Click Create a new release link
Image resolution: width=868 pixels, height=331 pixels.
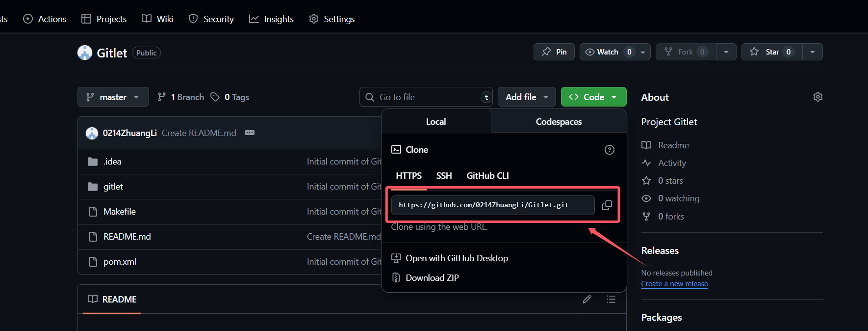674,284
